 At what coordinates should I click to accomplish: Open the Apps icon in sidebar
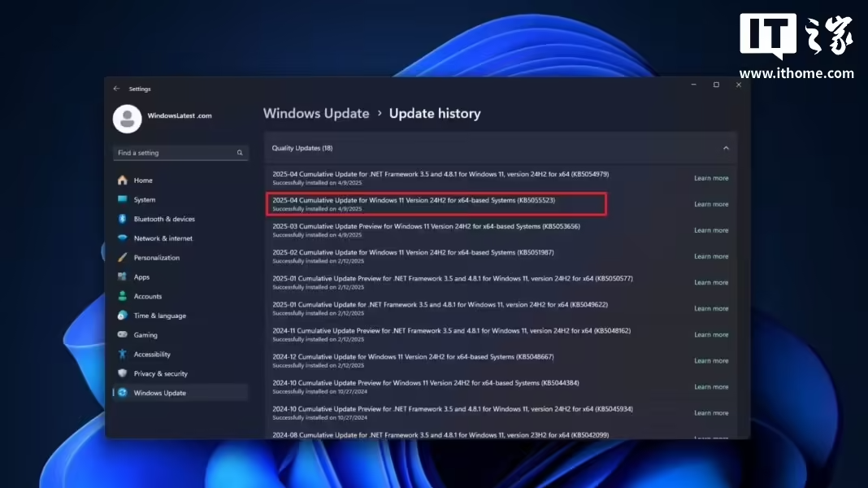pos(122,277)
